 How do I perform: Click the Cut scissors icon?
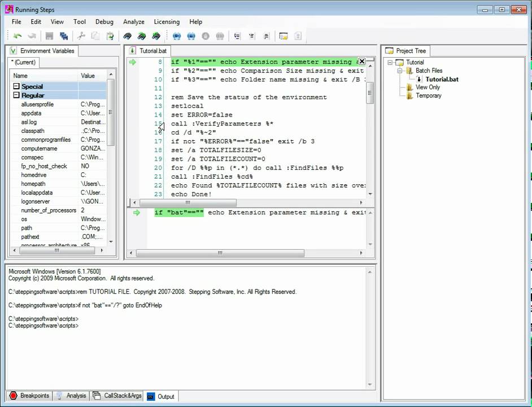point(81,36)
